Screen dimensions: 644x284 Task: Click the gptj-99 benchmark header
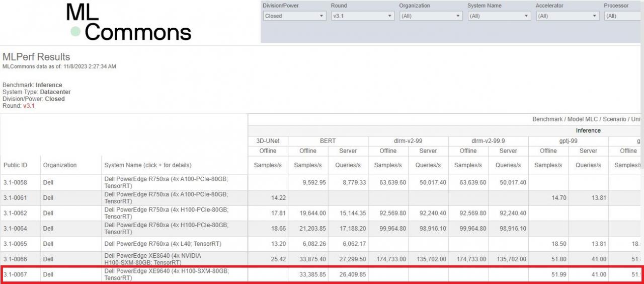(568, 141)
